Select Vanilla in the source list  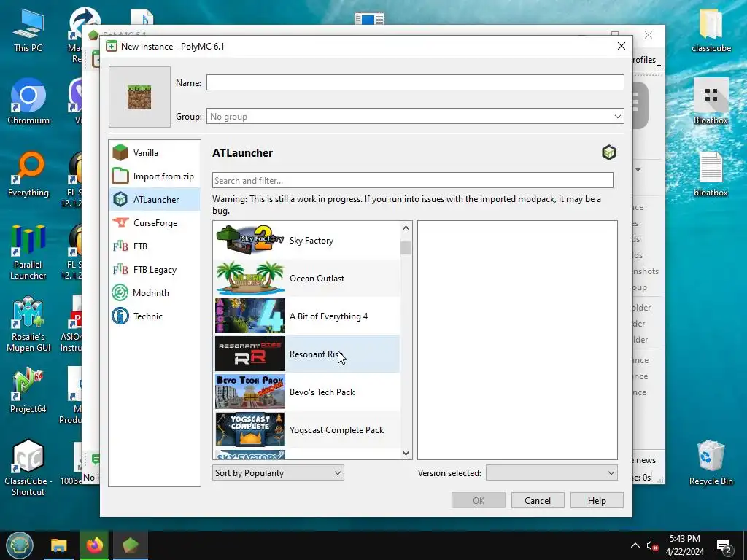point(155,153)
